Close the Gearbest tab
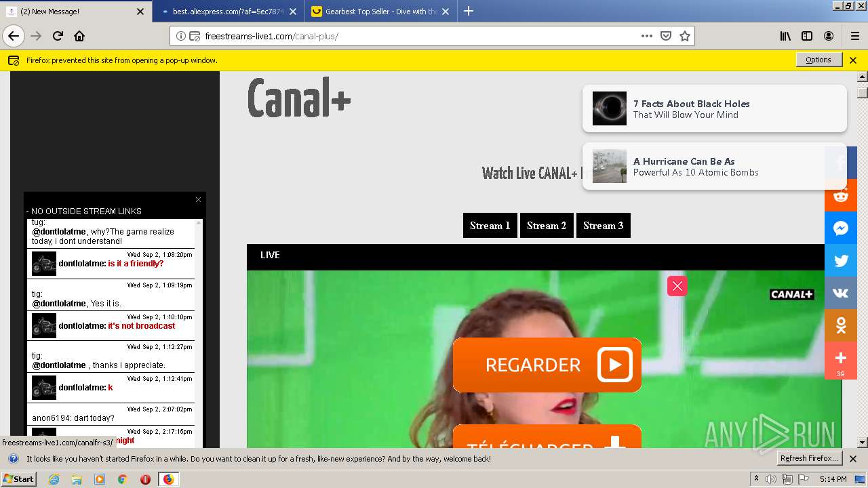This screenshot has width=868, height=488. click(445, 12)
